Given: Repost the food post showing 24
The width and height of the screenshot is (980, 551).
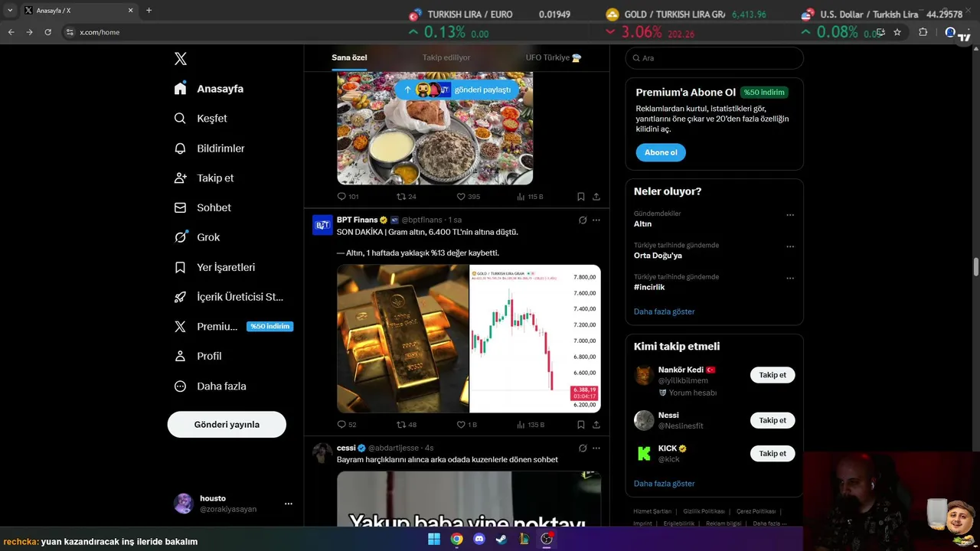Looking at the screenshot, I should coord(407,197).
